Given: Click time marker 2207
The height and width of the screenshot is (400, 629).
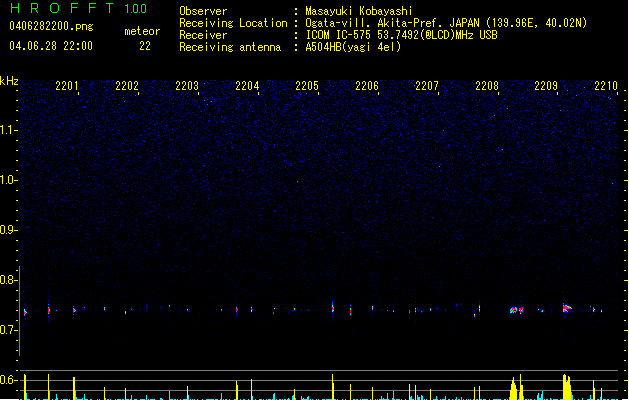Looking at the screenshot, I should click(x=427, y=85).
